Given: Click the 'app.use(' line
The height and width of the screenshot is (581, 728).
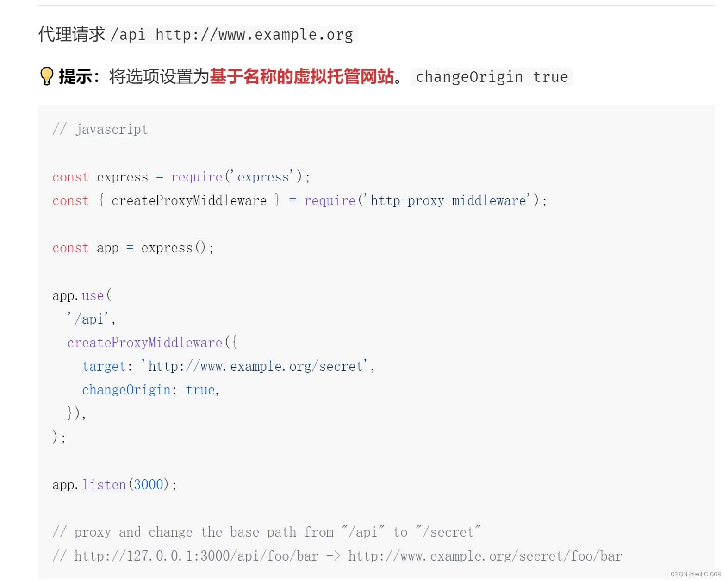Looking at the screenshot, I should (x=82, y=295).
